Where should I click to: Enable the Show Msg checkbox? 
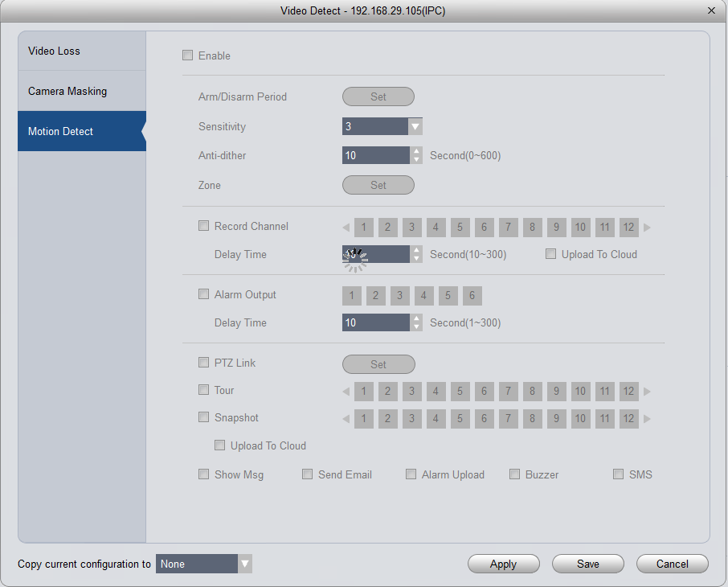[203, 474]
